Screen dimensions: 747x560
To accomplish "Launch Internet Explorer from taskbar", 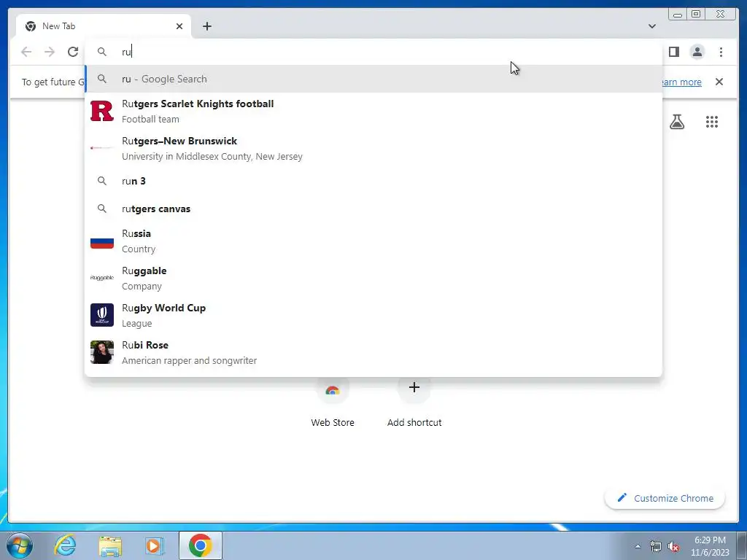I will click(65, 545).
